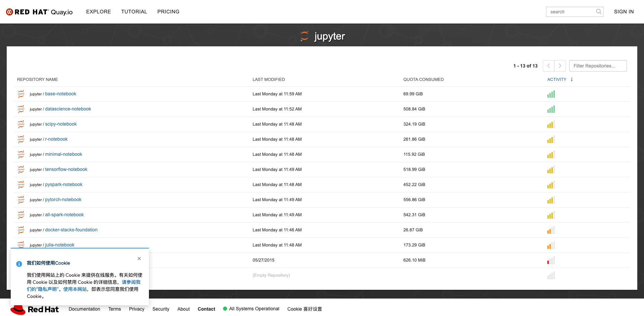Viewport: 644px width, 316px height.
Task: Click cookie notice info icon
Action: pos(19,264)
